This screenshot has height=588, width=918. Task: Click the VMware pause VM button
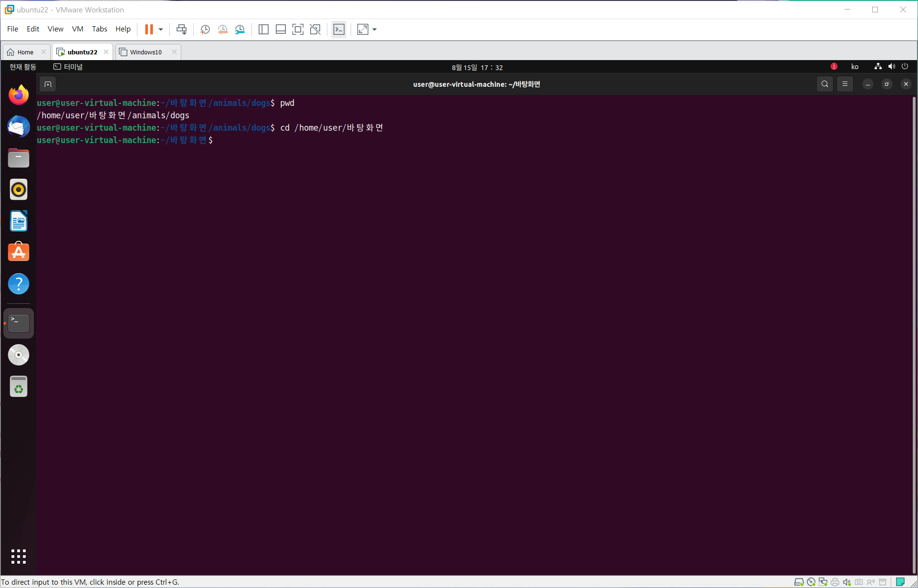[149, 29]
